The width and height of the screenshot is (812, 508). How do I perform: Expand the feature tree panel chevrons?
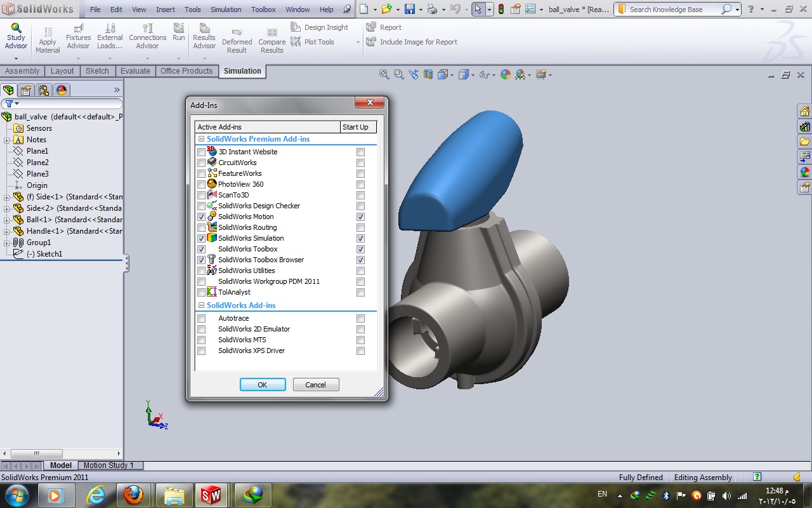coord(117,90)
